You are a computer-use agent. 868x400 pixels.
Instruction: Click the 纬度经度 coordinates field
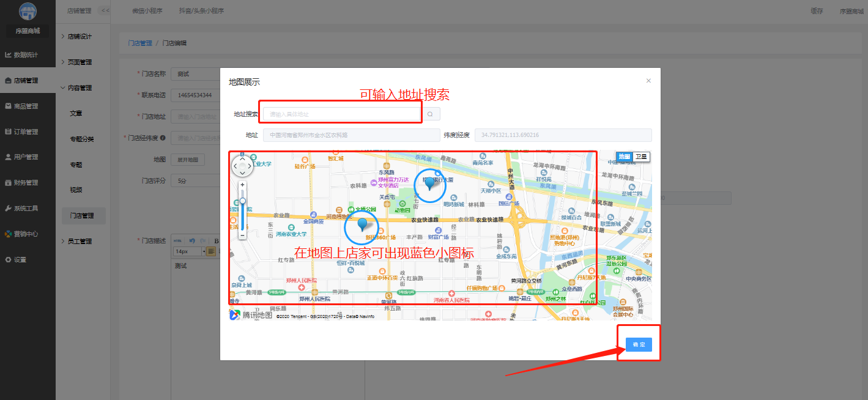pos(564,135)
